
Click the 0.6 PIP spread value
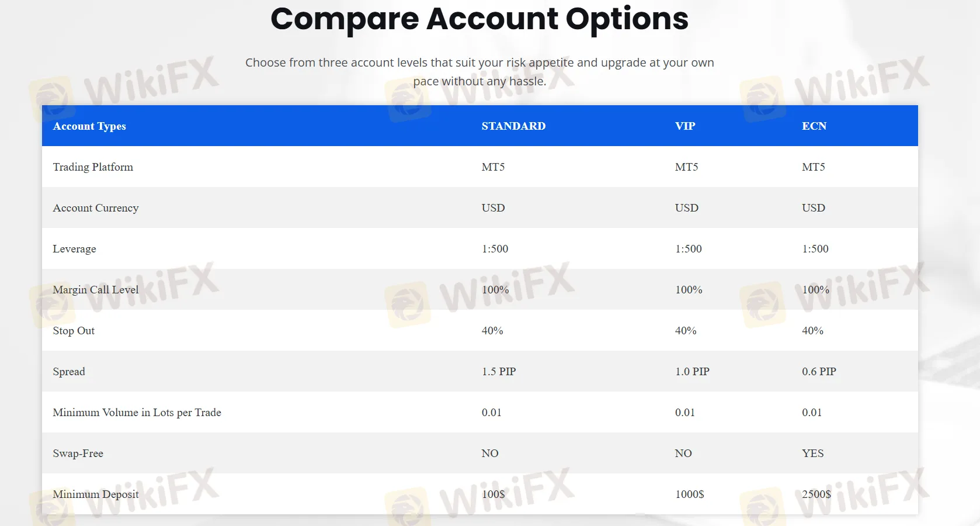(819, 372)
